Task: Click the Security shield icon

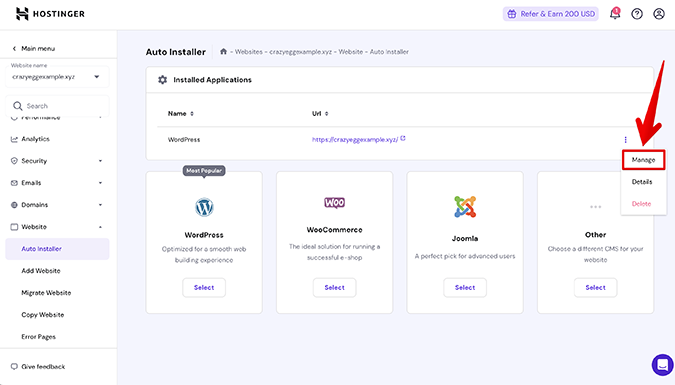Action: pyautogui.click(x=14, y=161)
